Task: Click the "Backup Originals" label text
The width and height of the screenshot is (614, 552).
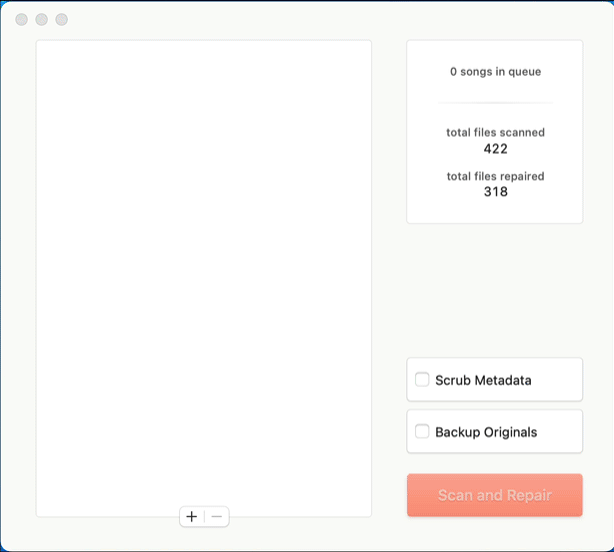Action: coord(486,432)
